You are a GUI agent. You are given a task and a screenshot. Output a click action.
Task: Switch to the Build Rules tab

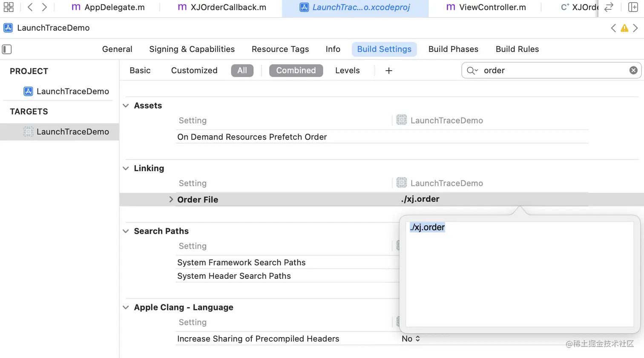[517, 49]
